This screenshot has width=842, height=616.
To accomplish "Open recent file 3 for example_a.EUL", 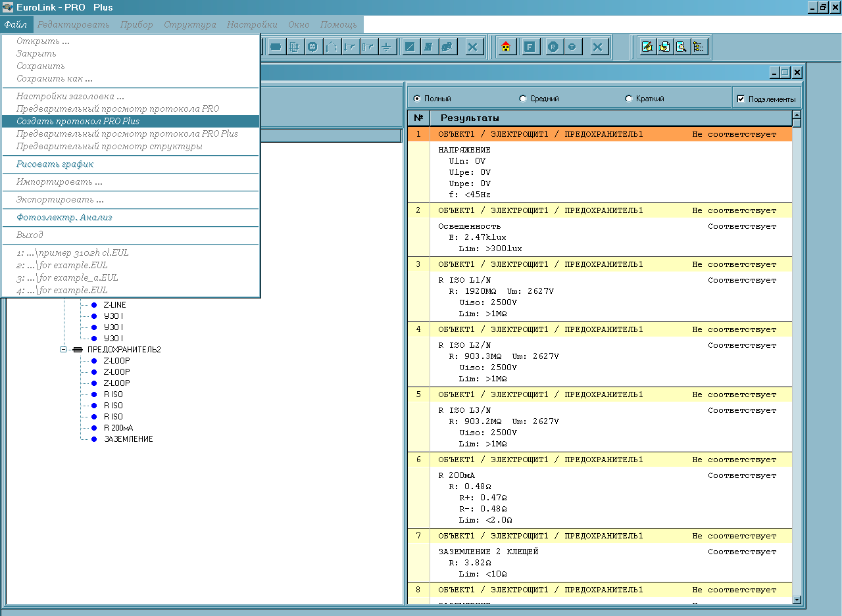I will [x=130, y=277].
